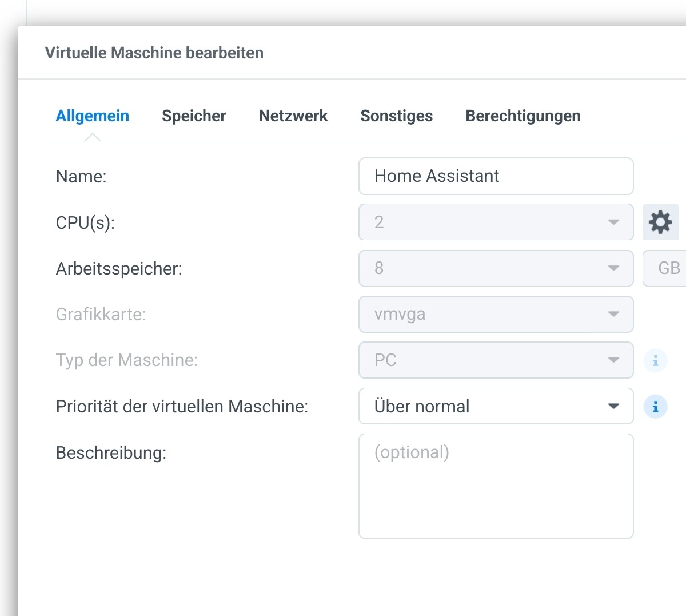Click info icon beside VM priority dropdown

click(x=655, y=407)
